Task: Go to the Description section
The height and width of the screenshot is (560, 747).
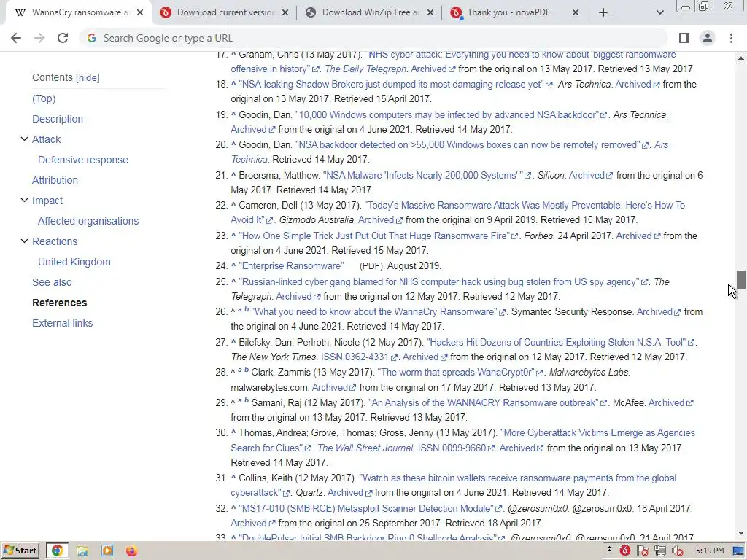Action: point(58,119)
